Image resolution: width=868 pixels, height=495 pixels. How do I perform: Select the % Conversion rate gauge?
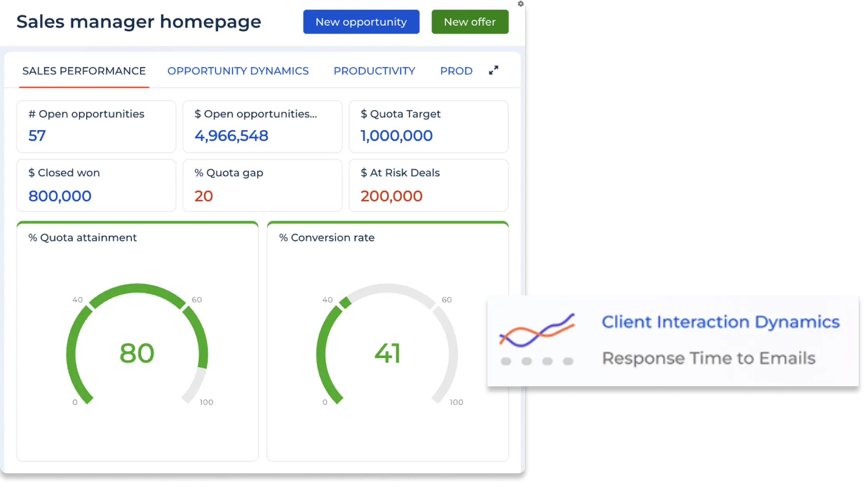(388, 354)
